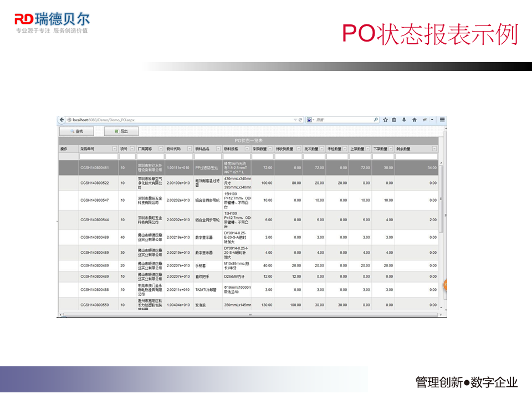This screenshot has height=399, width=532.
Task: Open the 厂商简称 column filter dropdown
Action: [161, 149]
